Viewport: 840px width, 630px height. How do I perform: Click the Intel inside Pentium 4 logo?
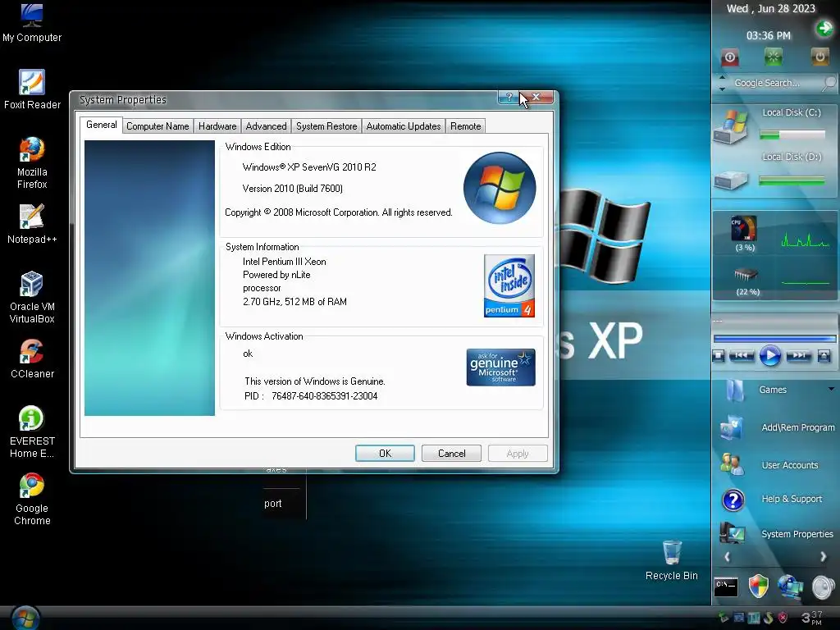pyautogui.click(x=509, y=286)
